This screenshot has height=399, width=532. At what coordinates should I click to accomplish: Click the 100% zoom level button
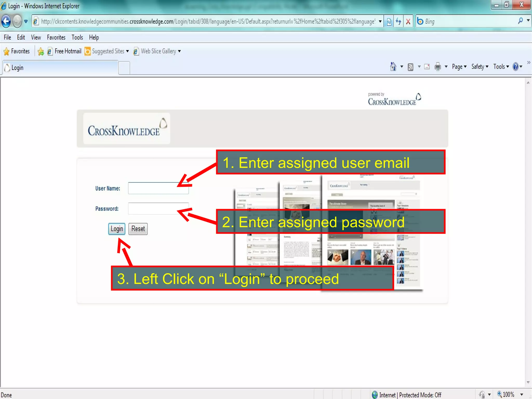(x=506, y=395)
